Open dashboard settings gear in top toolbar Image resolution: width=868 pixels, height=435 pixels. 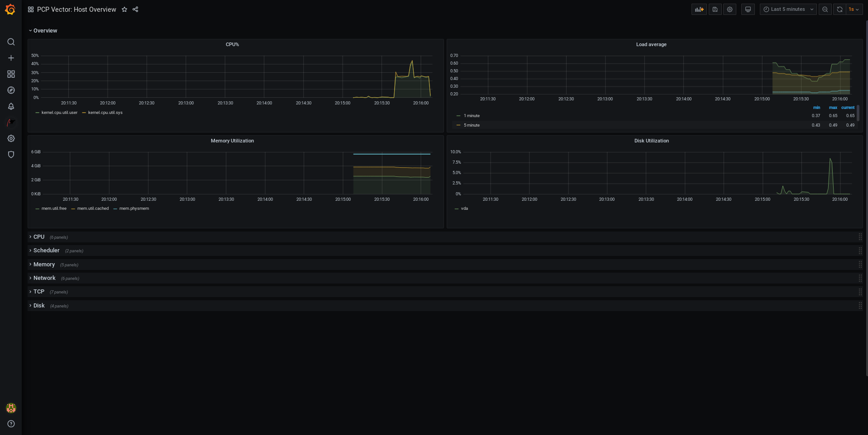click(x=730, y=9)
